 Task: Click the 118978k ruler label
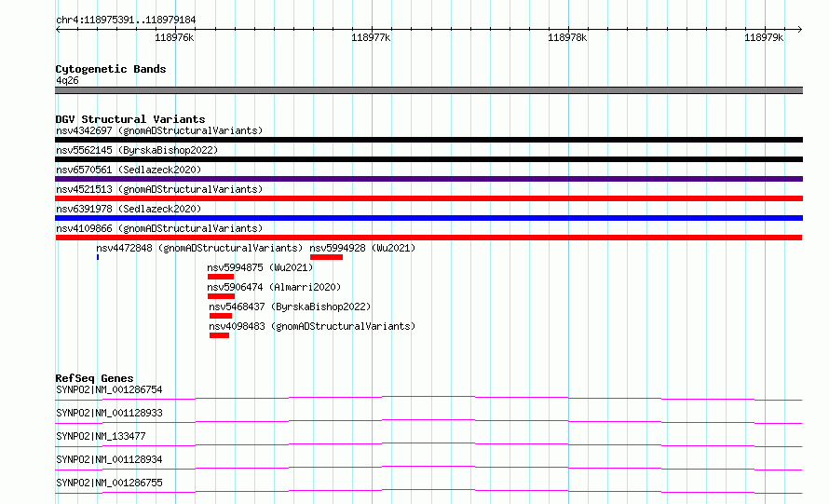(567, 37)
